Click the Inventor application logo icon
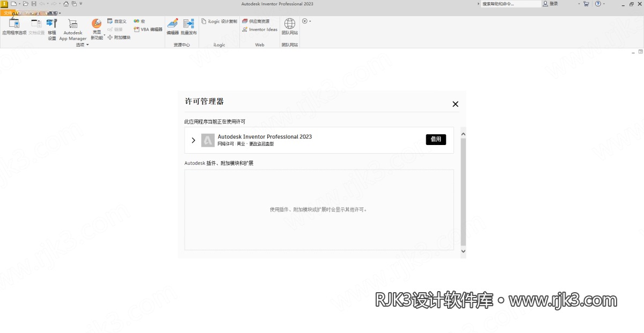Image resolution: width=644 pixels, height=333 pixels. coord(4,4)
